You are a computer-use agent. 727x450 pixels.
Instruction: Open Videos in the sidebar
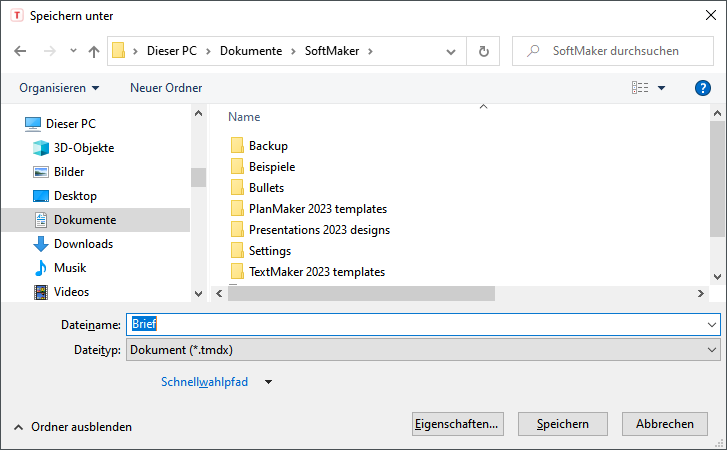point(71,292)
